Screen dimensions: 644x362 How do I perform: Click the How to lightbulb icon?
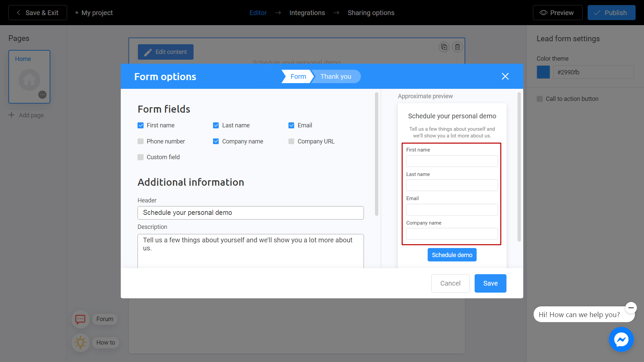[79, 342]
